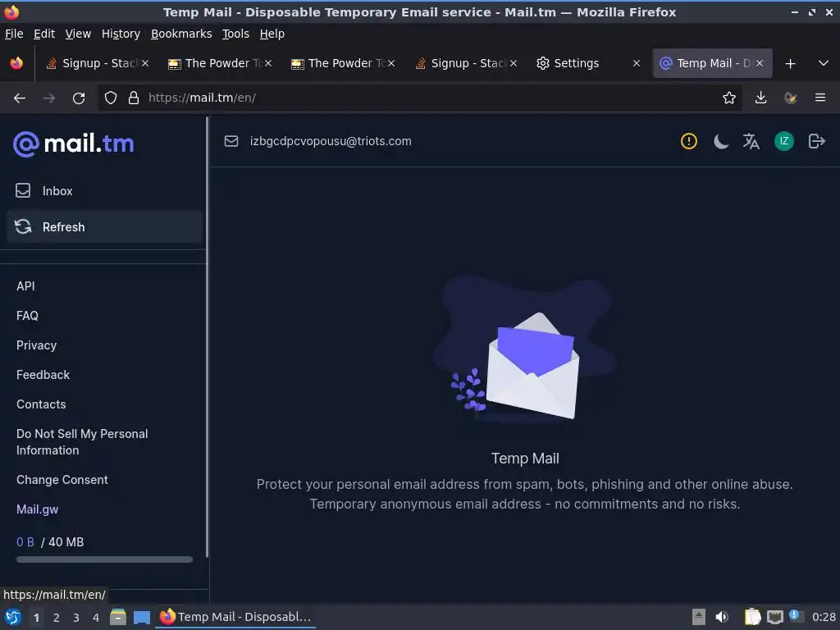Viewport: 840px width, 630px height.
Task: Click the show desktop taskbar icon
Action: click(x=141, y=617)
